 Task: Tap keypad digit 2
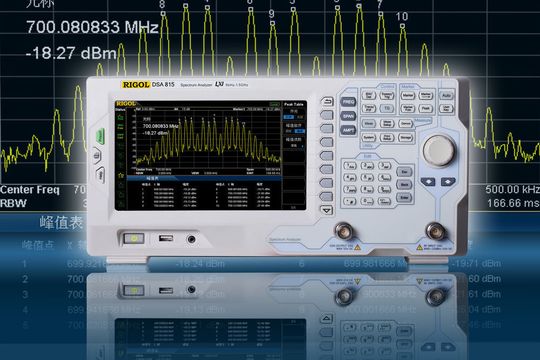point(367,166)
